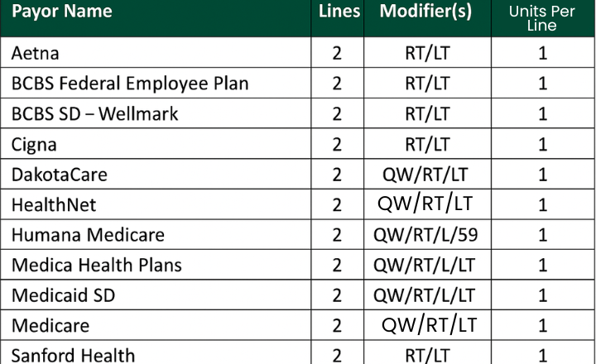Click the Payor Name column header
The image size is (596, 364).
[62, 12]
